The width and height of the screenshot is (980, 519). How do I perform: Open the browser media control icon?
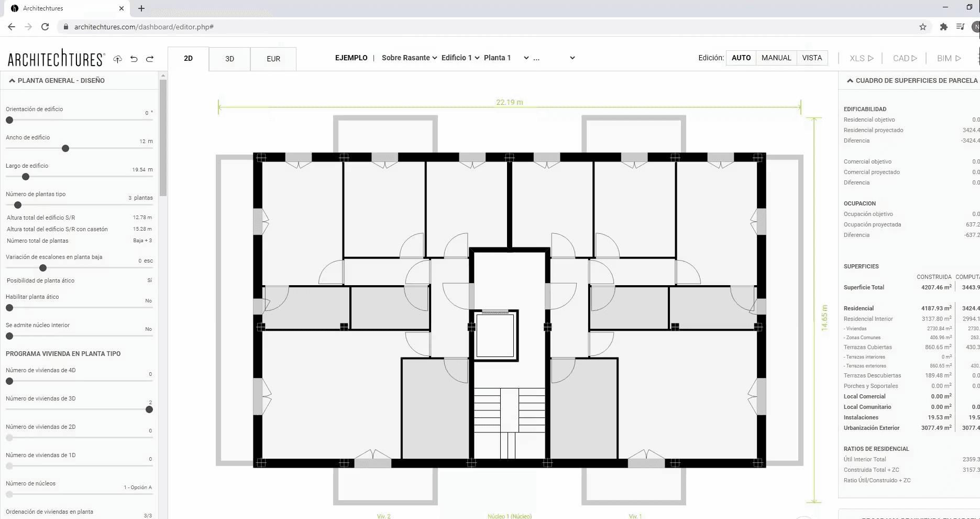click(960, 27)
